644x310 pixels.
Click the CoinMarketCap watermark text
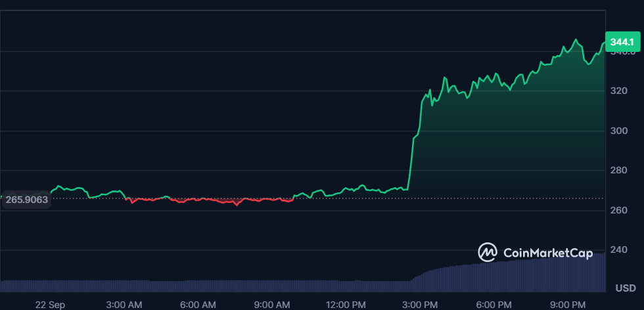point(548,253)
